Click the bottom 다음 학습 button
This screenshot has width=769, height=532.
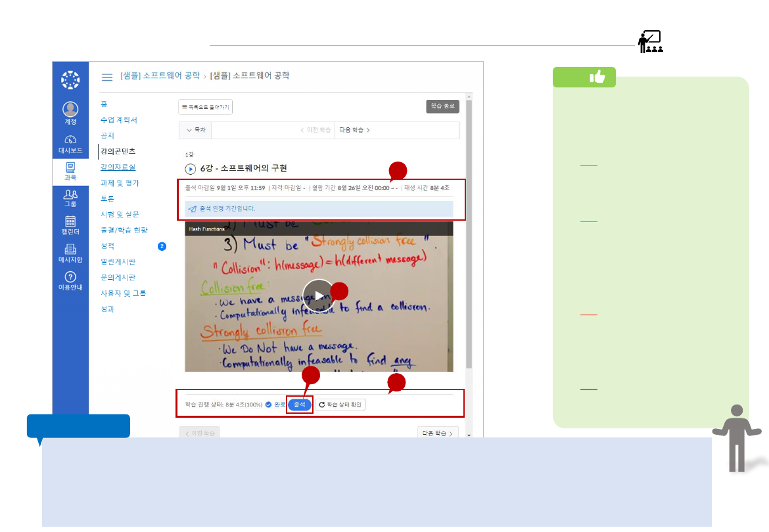click(437, 433)
